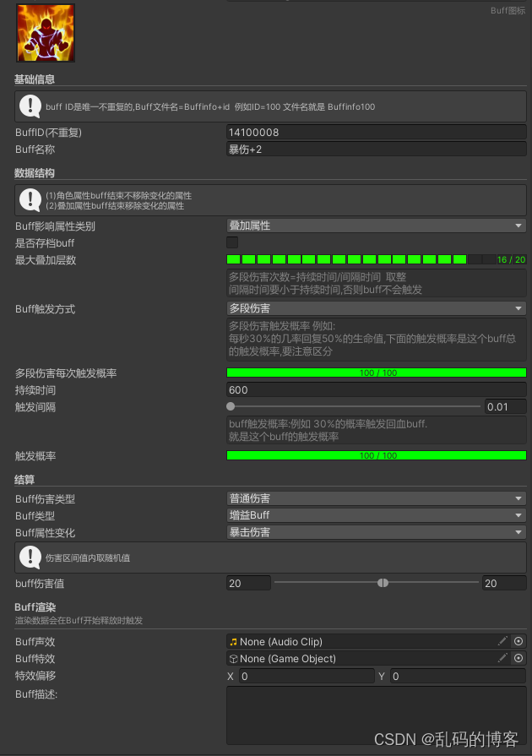Click the 最大叠加层数 label
The image size is (532, 756).
(46, 260)
